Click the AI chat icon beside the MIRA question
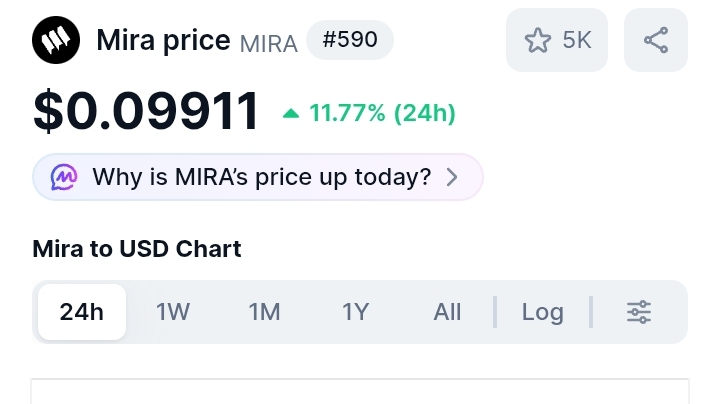The height and width of the screenshot is (404, 720). pyautogui.click(x=64, y=178)
